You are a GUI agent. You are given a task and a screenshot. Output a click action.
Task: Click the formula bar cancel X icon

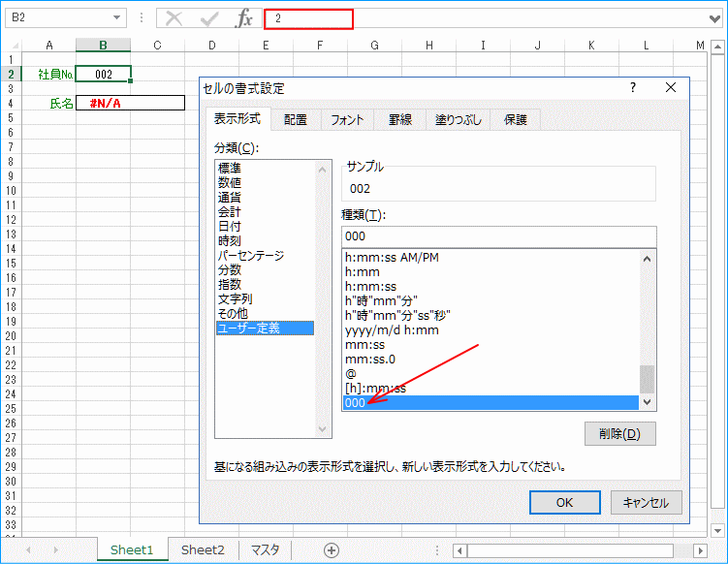pos(174,18)
